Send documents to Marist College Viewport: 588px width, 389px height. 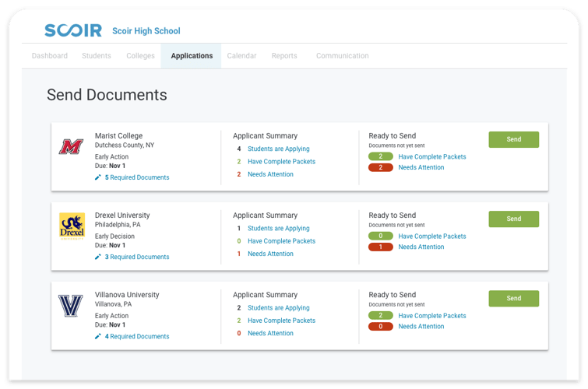514,139
